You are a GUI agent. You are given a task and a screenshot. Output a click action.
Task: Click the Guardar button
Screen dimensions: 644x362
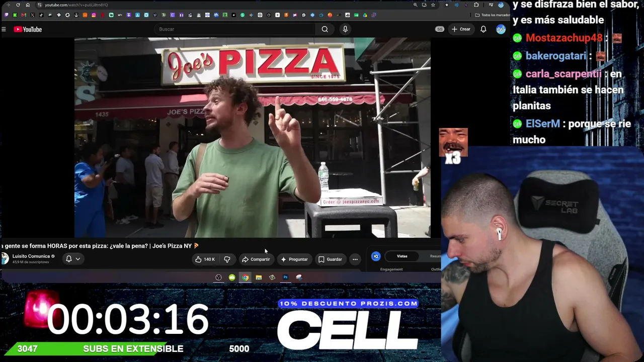tap(330, 259)
